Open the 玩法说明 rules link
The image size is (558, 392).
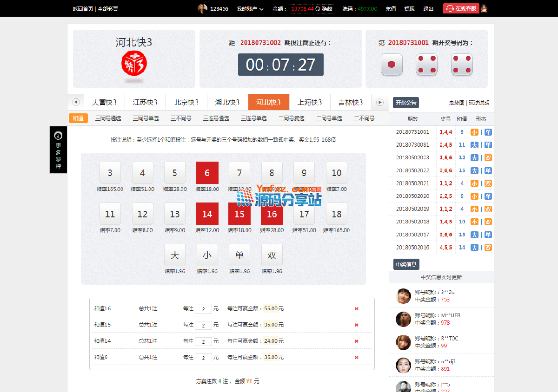(x=479, y=103)
